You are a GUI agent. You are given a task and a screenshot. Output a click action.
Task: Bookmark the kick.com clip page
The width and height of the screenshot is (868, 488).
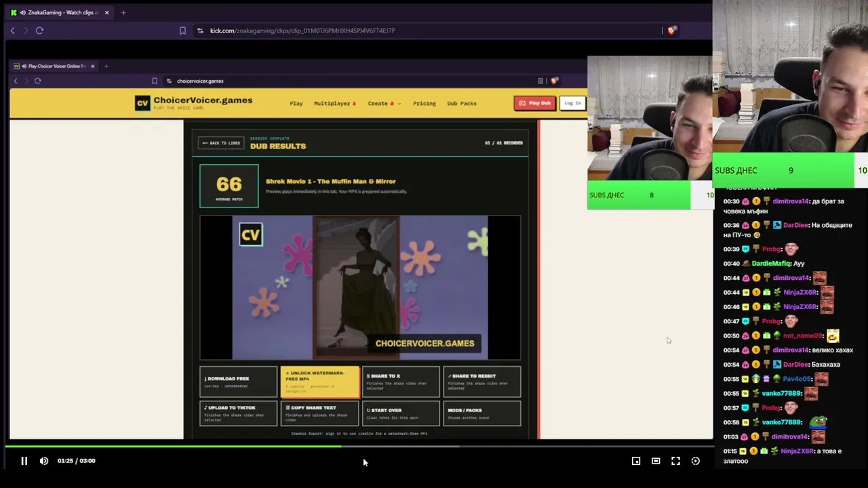[x=182, y=30]
